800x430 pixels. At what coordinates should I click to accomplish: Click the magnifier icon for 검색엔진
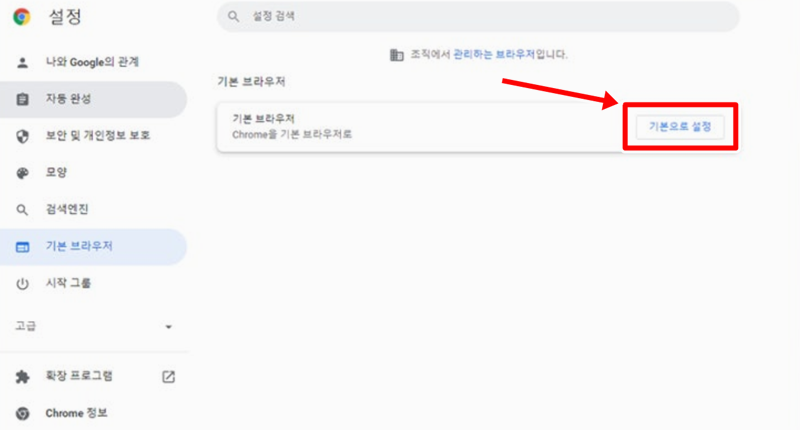point(22,210)
